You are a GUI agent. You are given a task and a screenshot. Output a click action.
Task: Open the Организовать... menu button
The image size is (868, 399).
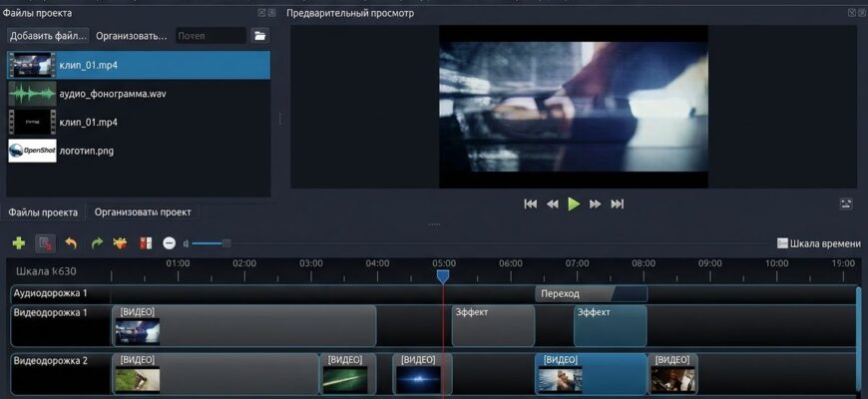(131, 36)
